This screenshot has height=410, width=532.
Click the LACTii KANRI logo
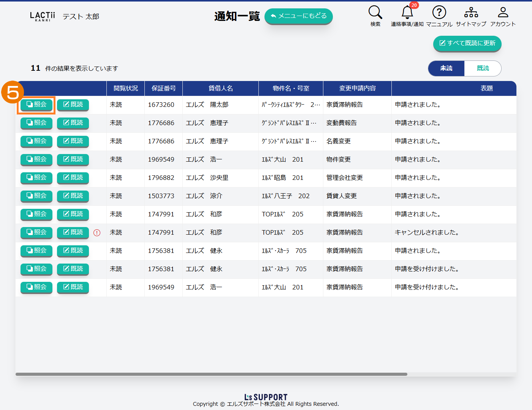coord(43,16)
